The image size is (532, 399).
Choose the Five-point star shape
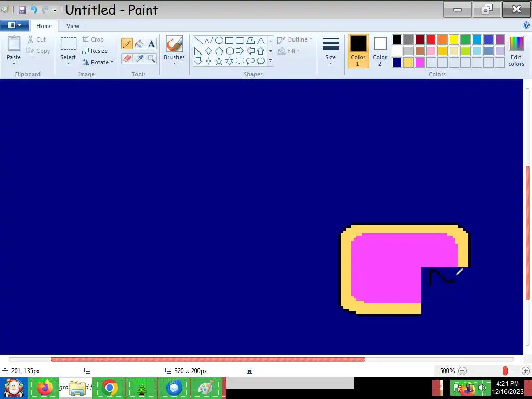[219, 61]
